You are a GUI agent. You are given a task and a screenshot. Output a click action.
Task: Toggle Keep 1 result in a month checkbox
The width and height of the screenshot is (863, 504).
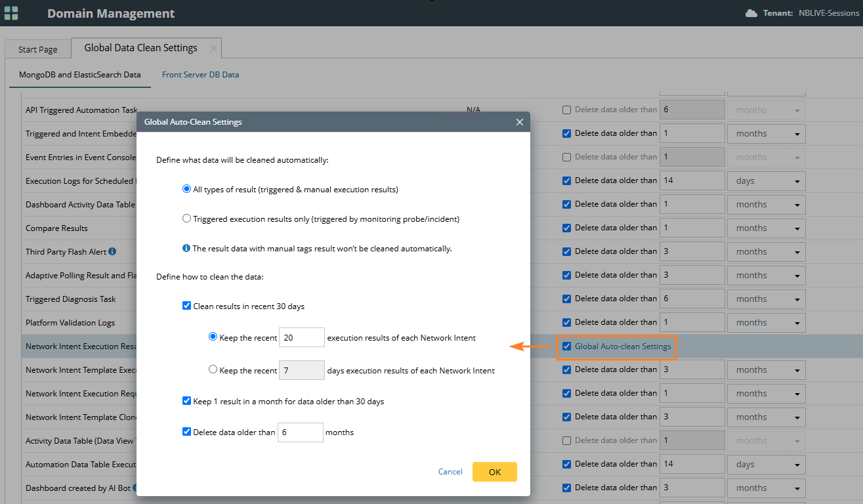(187, 400)
